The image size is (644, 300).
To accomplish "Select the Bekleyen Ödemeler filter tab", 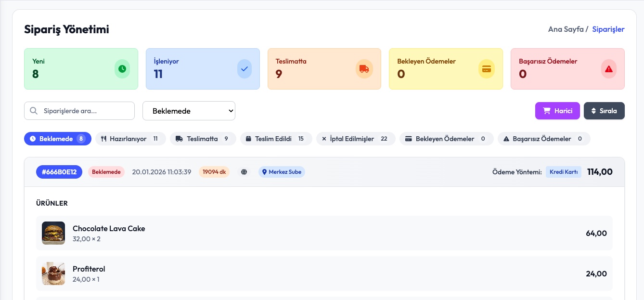I will tap(446, 139).
